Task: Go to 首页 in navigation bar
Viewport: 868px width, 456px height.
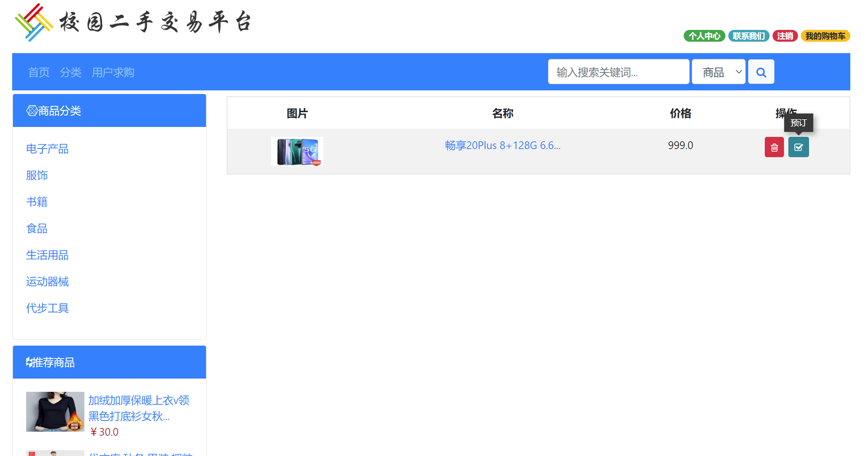Action: click(x=39, y=72)
